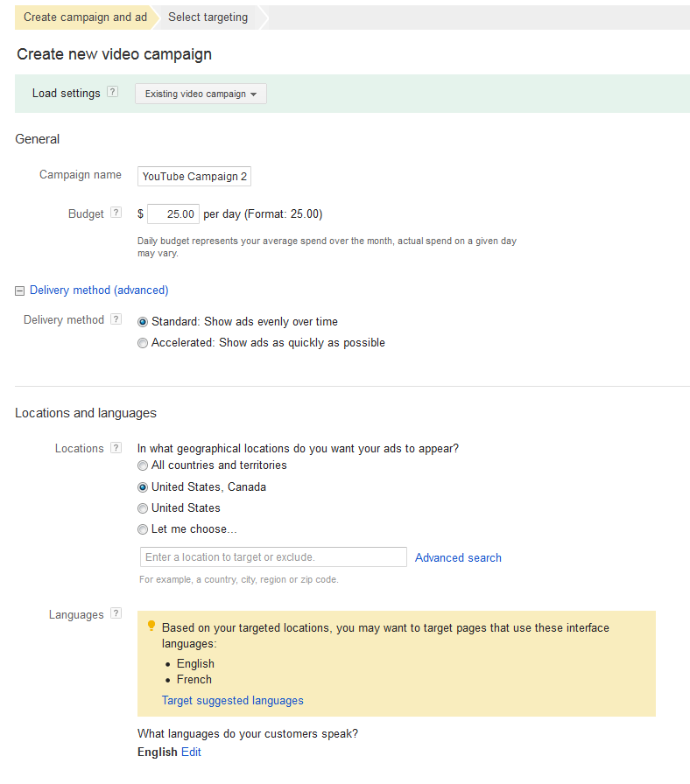Click the Advanced search link
The width and height of the screenshot is (690, 784).
point(458,558)
